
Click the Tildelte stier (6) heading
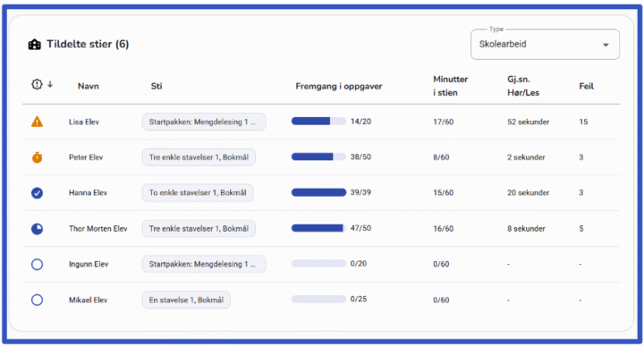point(88,45)
